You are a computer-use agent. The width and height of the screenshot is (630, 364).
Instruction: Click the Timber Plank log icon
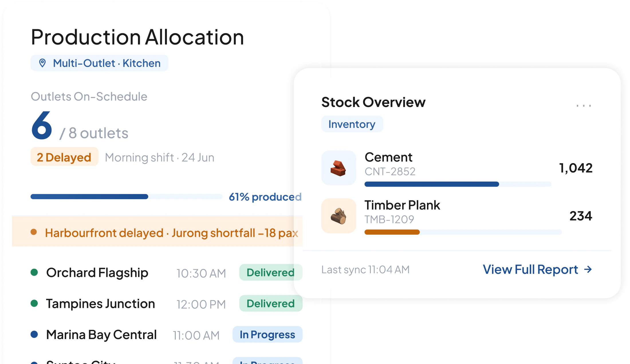338,216
